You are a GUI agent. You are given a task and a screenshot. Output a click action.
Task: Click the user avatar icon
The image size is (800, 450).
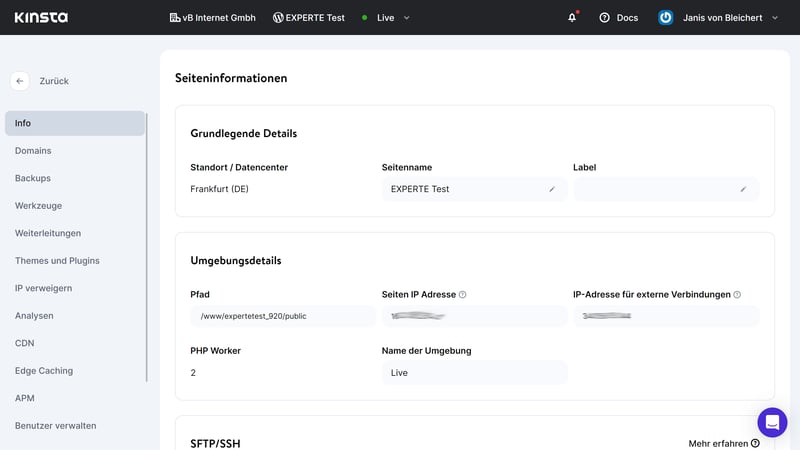pyautogui.click(x=665, y=17)
